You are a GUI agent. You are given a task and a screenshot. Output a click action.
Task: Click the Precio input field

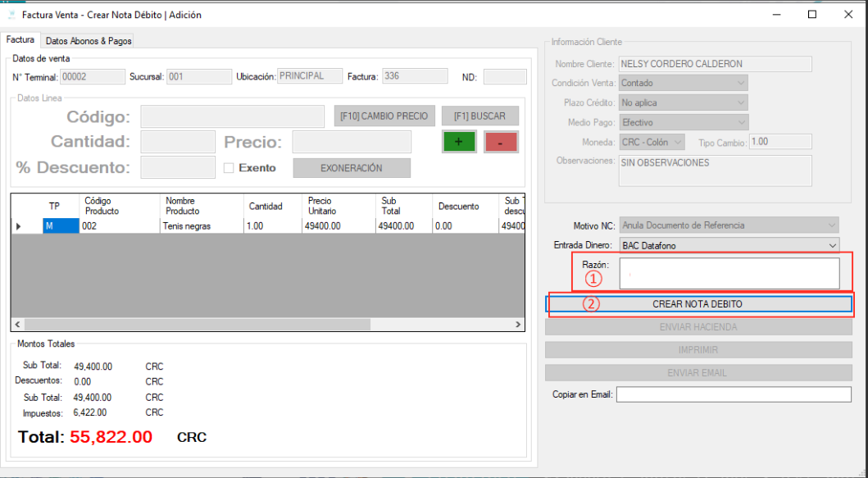point(352,142)
